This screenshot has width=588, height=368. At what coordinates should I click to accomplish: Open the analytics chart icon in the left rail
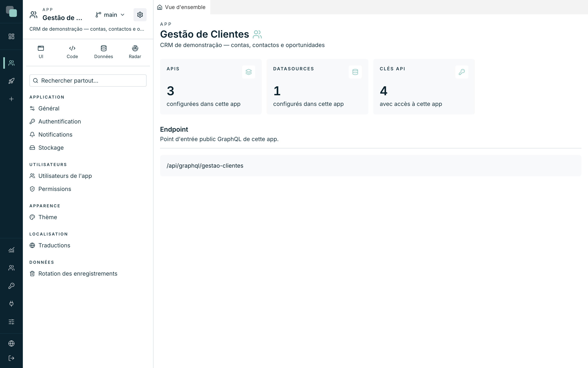(x=11, y=250)
